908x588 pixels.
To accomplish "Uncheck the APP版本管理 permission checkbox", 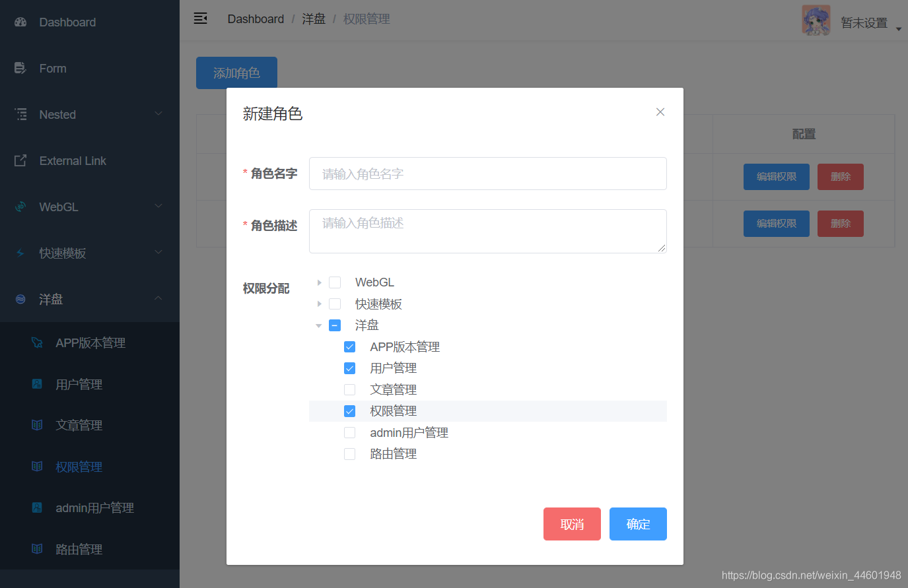I will pos(349,346).
